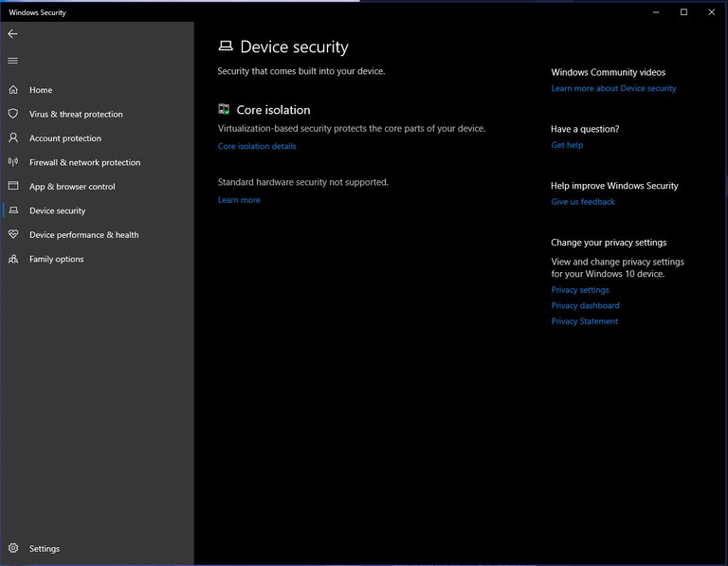This screenshot has height=566, width=728.
Task: Go to Device security sidebar item
Action: click(57, 210)
